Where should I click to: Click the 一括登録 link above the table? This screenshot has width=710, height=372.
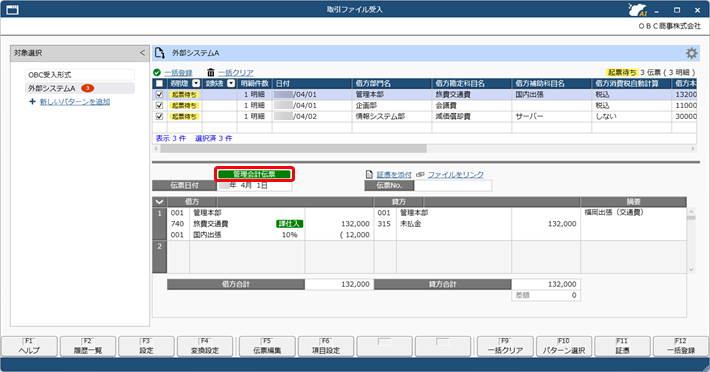pos(178,72)
